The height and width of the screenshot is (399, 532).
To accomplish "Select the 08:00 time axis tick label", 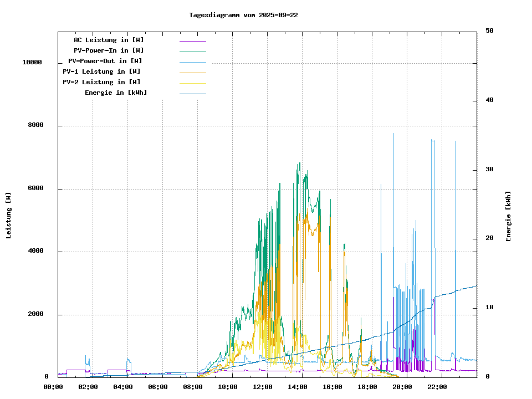I will pyautogui.click(x=193, y=387).
